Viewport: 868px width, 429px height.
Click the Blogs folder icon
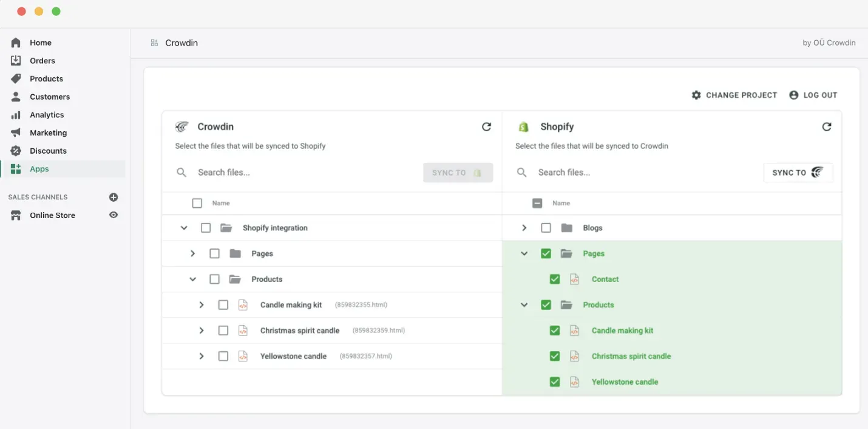coord(567,228)
